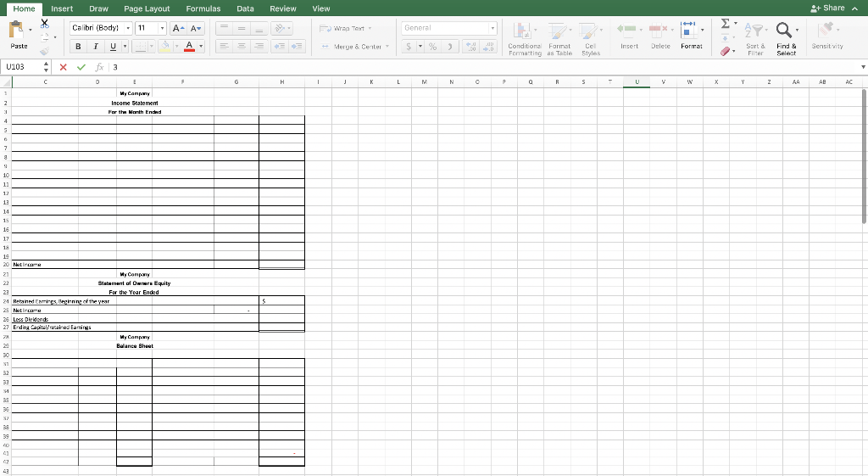
Task: Click the currency dollar format icon
Action: pyautogui.click(x=409, y=47)
